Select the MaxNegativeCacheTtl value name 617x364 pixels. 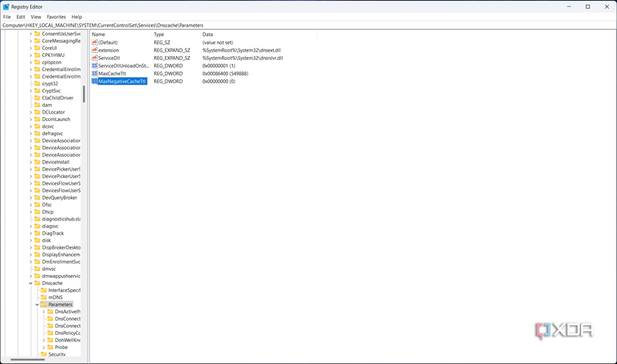[123, 81]
